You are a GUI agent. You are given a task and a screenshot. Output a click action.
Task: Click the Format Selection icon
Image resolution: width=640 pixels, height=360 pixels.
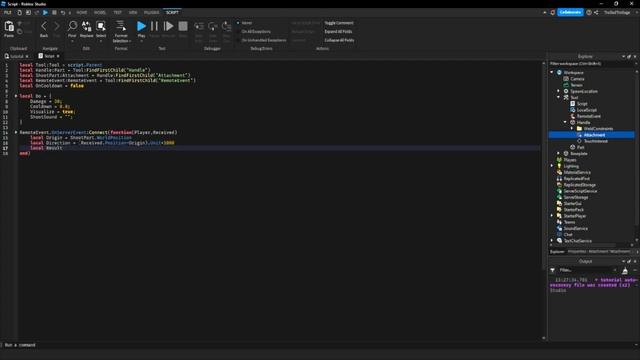click(x=121, y=26)
